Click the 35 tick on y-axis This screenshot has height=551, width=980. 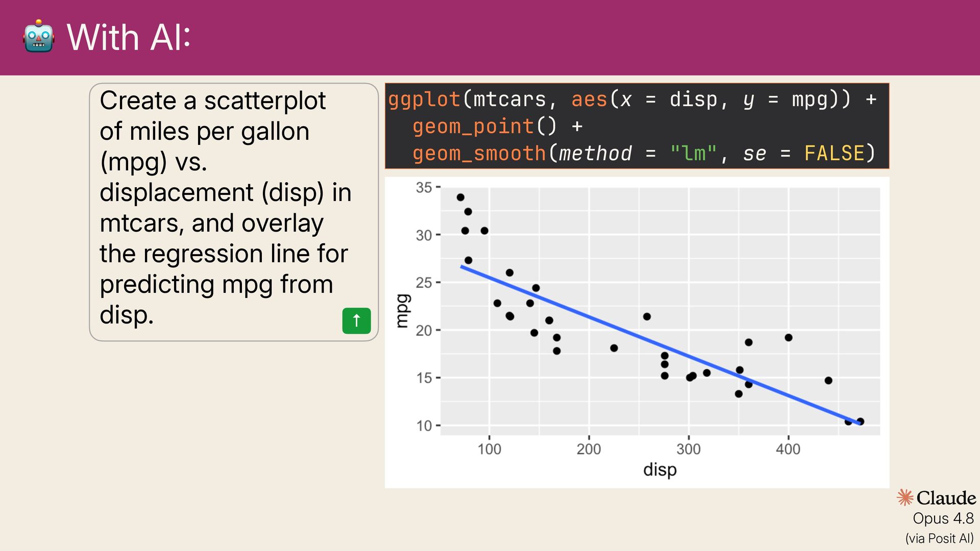[424, 187]
